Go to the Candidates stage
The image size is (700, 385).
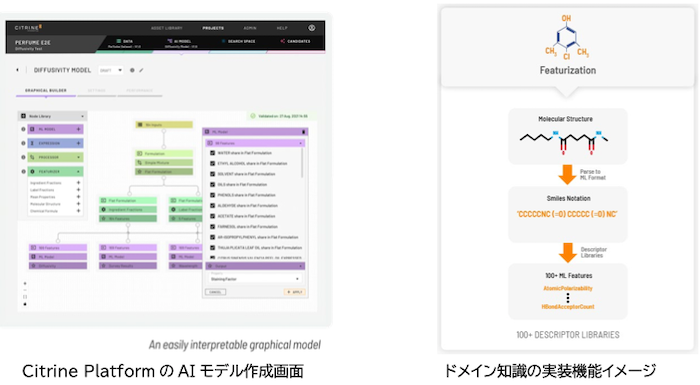296,42
